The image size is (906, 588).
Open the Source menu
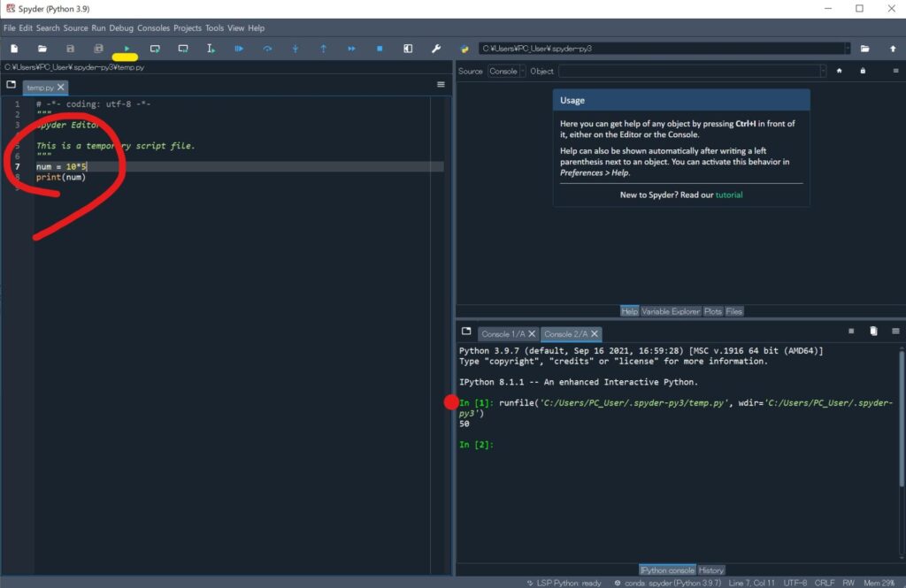point(75,27)
